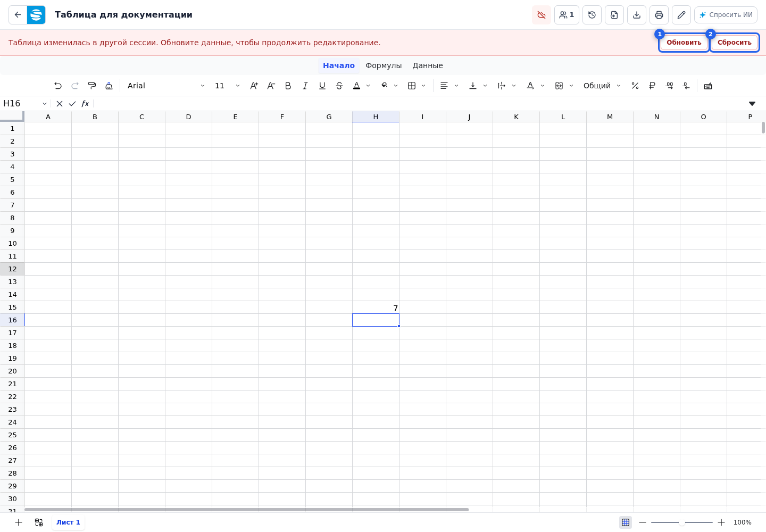Toggle the grid view button in status bar
Viewport: 766px width, 532px height.
(626, 522)
